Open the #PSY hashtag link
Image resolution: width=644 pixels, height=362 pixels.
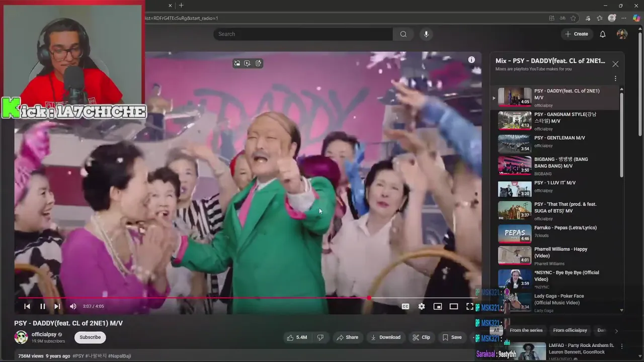tap(78, 356)
